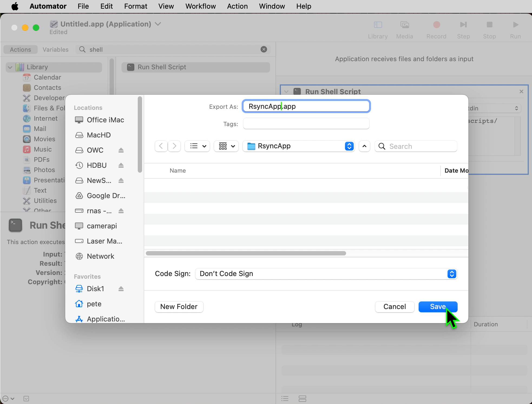Open the list view options dropdown
Viewport: 532px width, 404px height.
[197, 146]
